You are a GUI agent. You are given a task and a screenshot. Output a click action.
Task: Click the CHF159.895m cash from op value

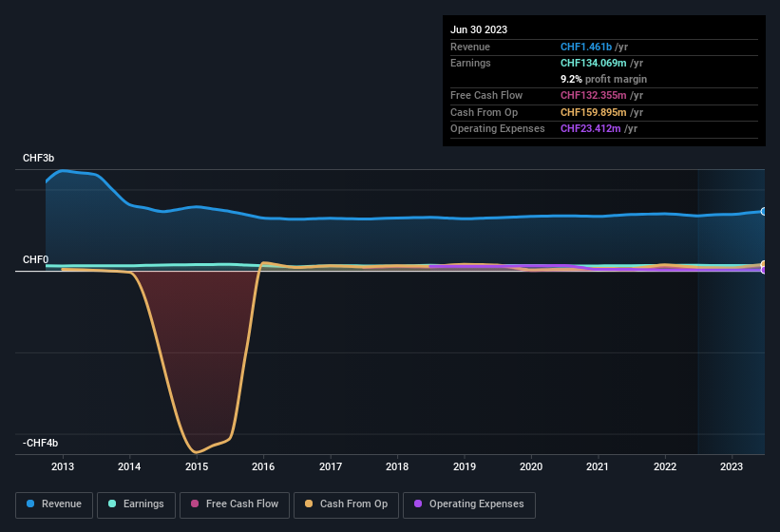pyautogui.click(x=594, y=112)
